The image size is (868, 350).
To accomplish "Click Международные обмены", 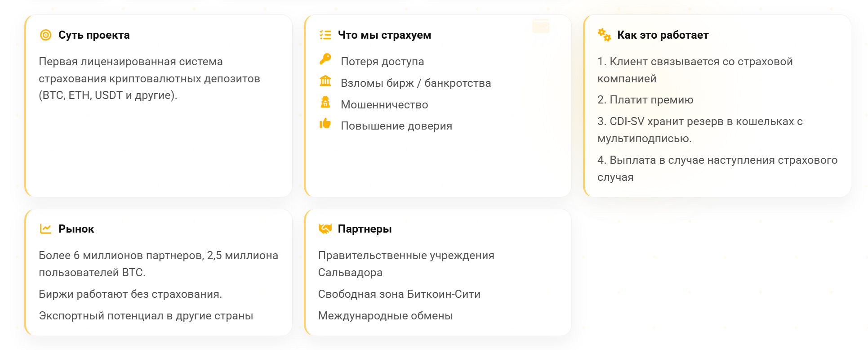I will pyautogui.click(x=385, y=316).
